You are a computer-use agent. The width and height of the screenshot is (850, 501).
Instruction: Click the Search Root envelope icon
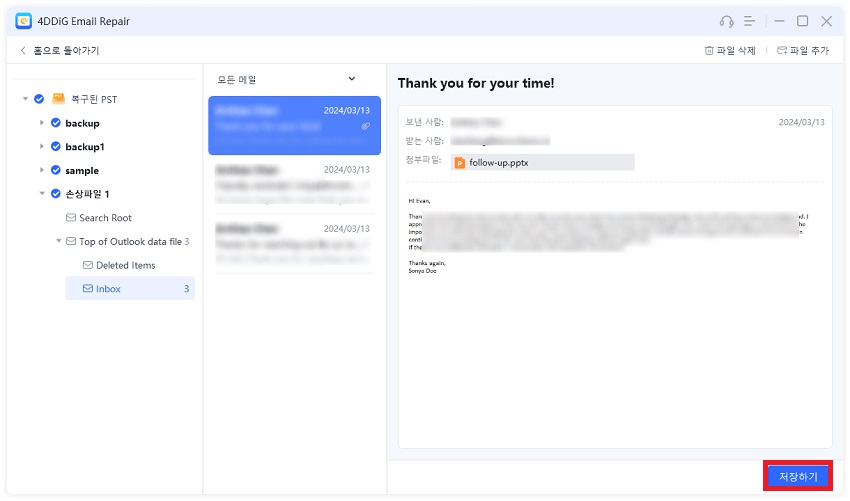(71, 218)
